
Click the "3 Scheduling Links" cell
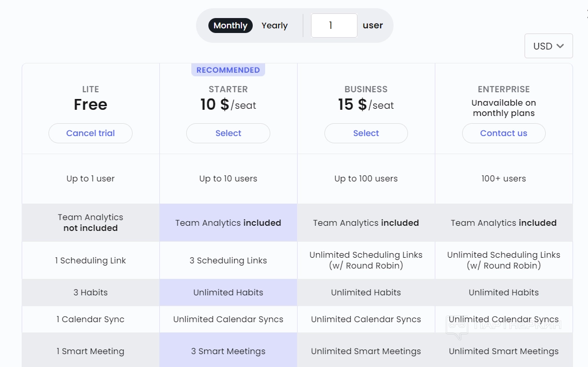[x=228, y=260]
